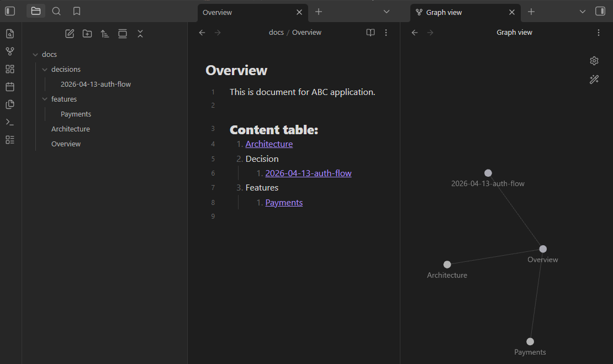Open today's daily note via calendar icon
The image size is (613, 364).
(10, 86)
